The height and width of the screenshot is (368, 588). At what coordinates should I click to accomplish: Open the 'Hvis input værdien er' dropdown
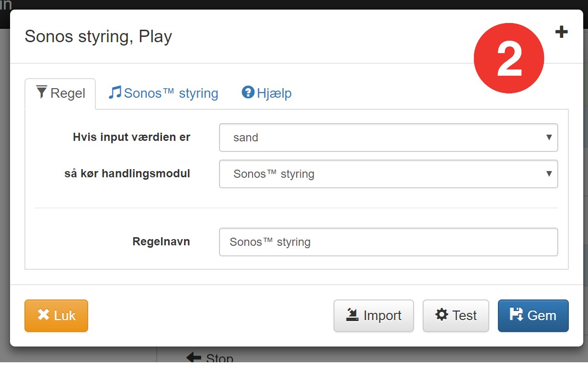tap(389, 138)
